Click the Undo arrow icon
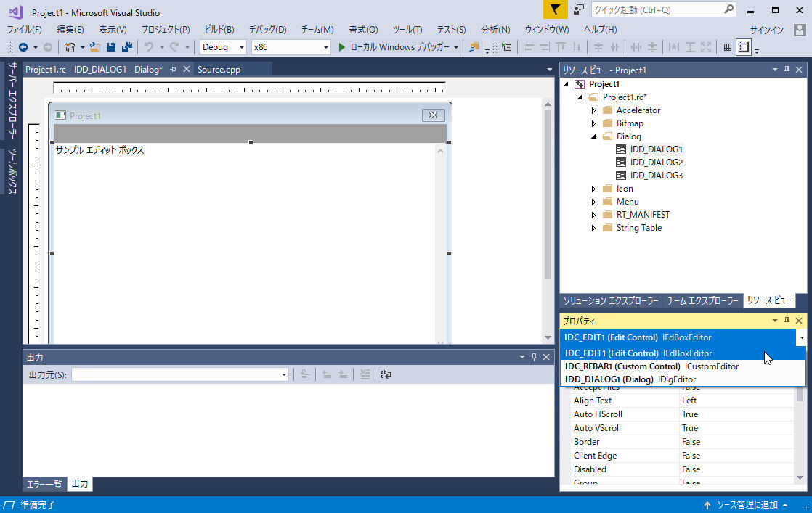812x513 pixels. click(x=149, y=47)
